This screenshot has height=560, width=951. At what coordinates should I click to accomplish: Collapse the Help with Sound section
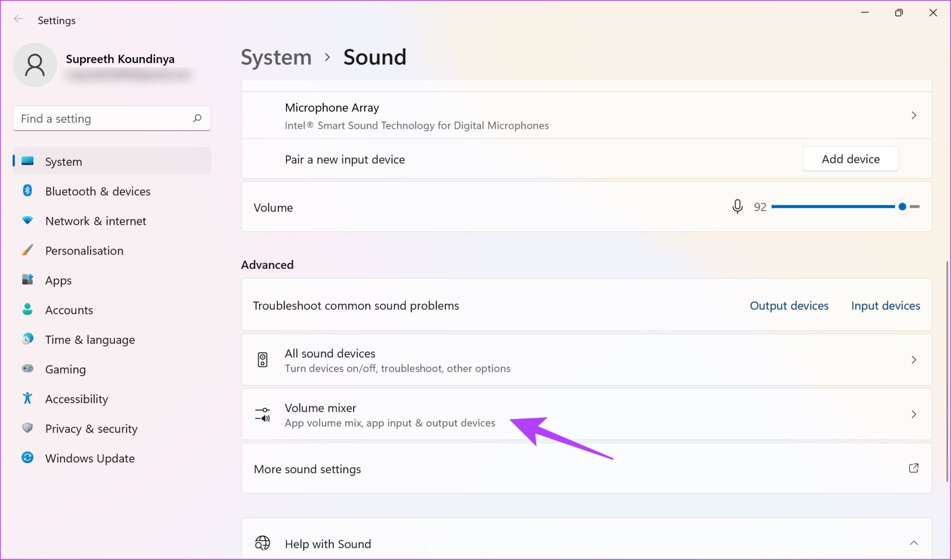[x=914, y=542]
